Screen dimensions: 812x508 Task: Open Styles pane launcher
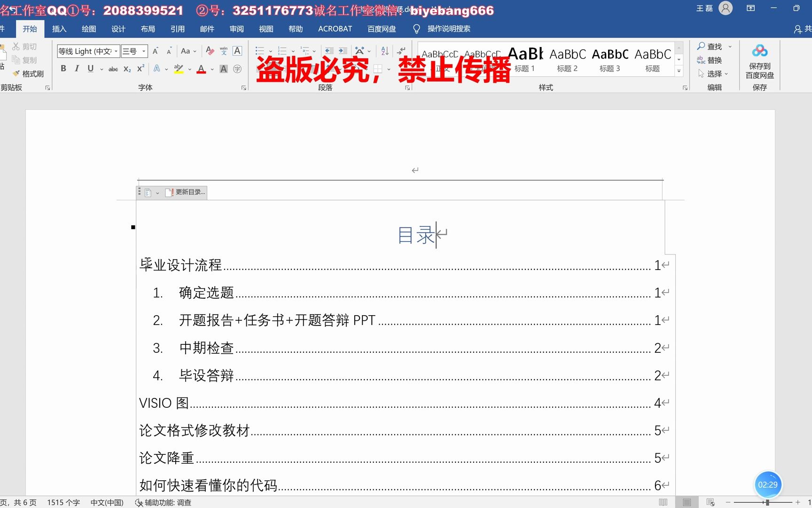[685, 88]
